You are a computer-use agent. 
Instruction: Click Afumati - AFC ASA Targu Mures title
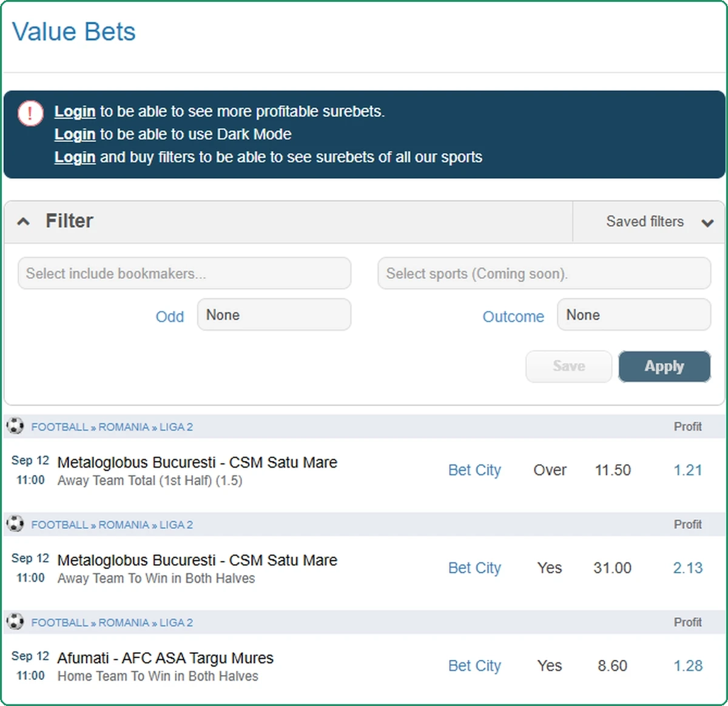165,658
